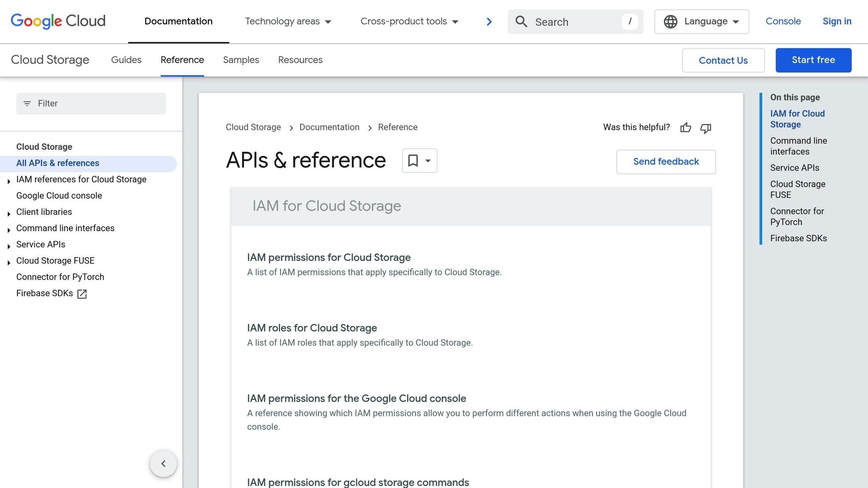Click the Google Cloud logo

coord(58,21)
